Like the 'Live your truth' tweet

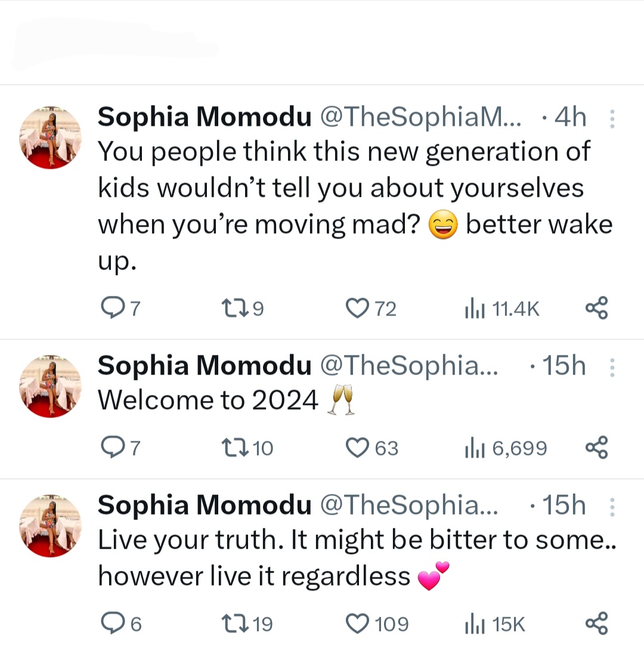357,623
